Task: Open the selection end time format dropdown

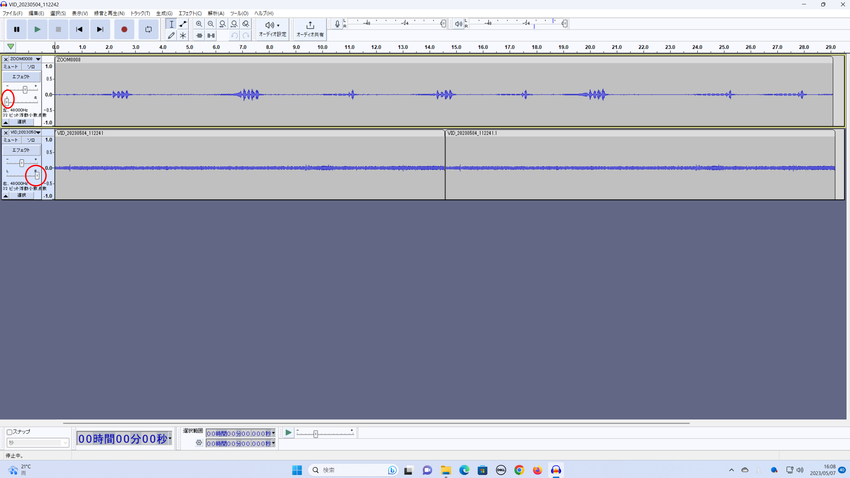Action: tap(273, 443)
